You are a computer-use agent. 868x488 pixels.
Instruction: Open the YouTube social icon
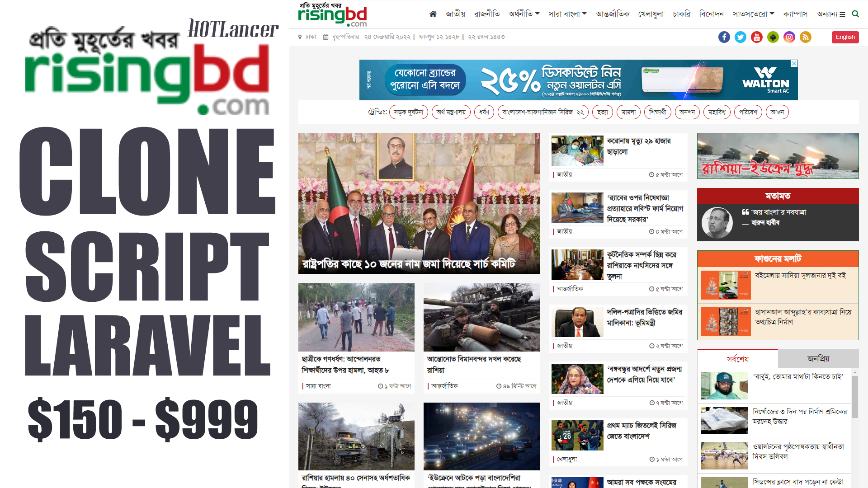(756, 37)
